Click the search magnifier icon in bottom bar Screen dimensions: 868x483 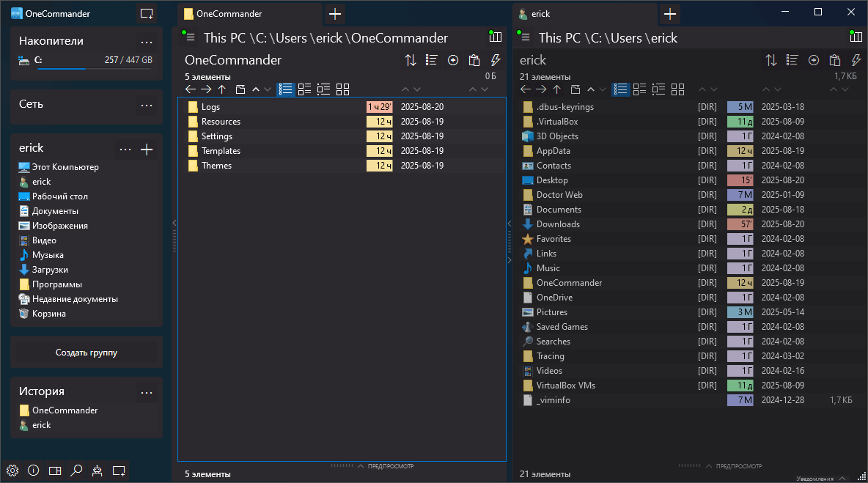(76, 471)
